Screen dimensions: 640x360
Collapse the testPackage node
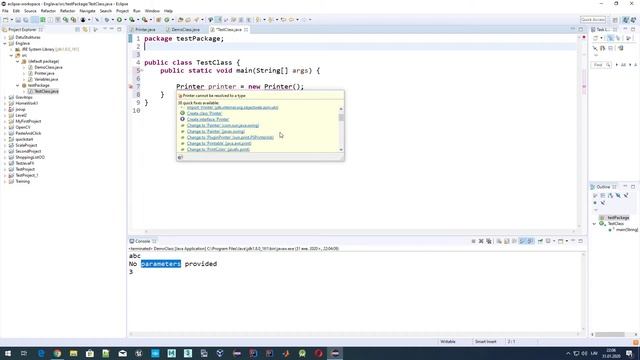click(18, 85)
